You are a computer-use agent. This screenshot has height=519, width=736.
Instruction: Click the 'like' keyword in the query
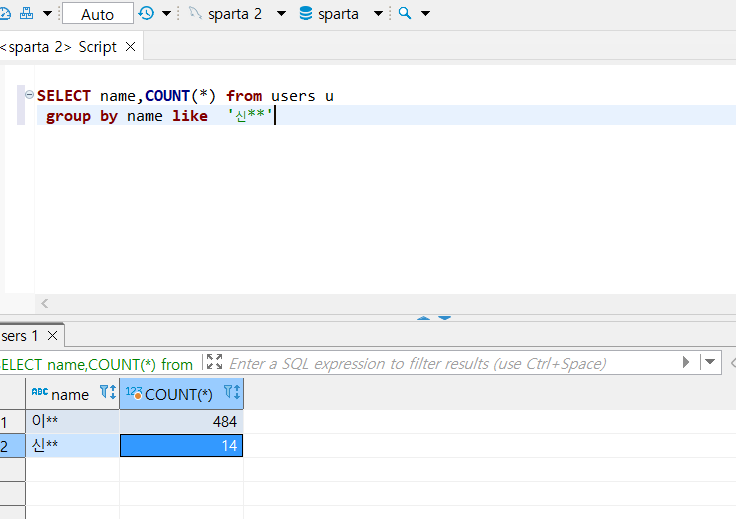[190, 115]
